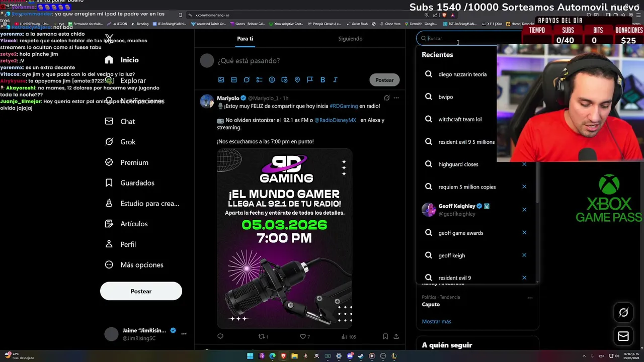The height and width of the screenshot is (362, 644).
Task: Open Guitar Flash bookmark in browser bar
Action: (x=357, y=24)
